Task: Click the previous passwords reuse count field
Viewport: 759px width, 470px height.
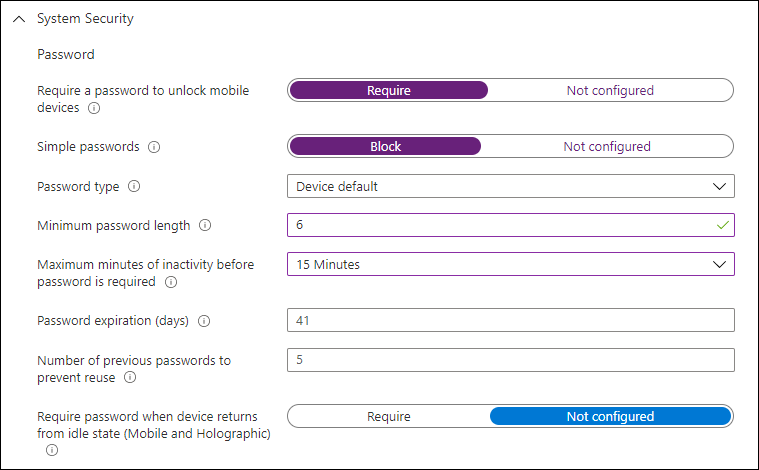Action: pyautogui.click(x=510, y=360)
